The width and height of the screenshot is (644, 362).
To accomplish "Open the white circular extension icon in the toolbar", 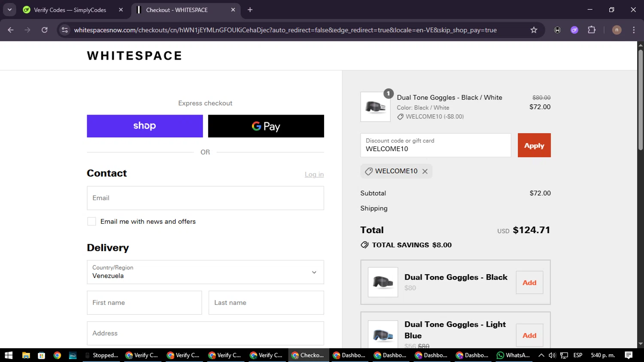I will tap(557, 30).
